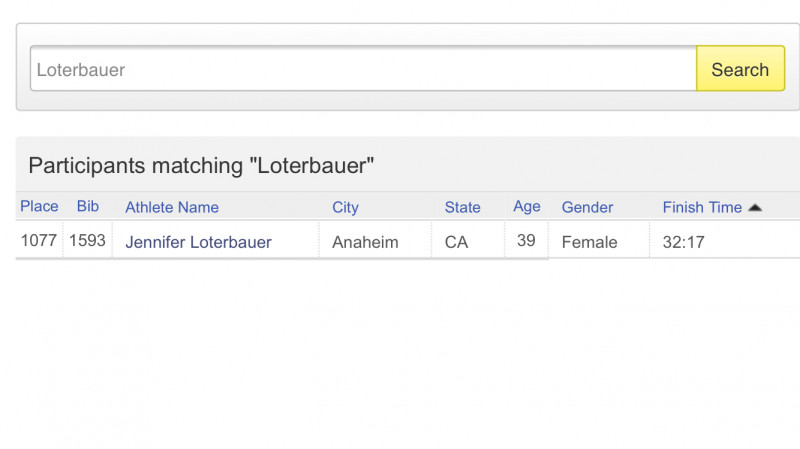Image resolution: width=800 pixels, height=449 pixels.
Task: Click the Participants matching "Loterbauer" heading
Action: pyautogui.click(x=201, y=166)
